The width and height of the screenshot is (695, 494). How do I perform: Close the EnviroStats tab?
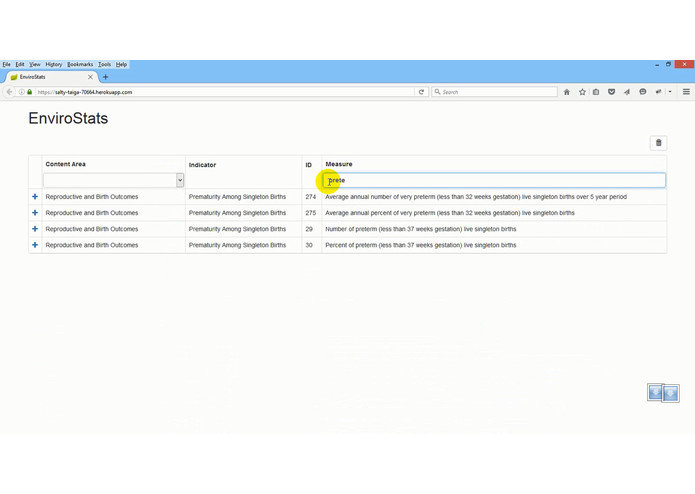pos(90,77)
